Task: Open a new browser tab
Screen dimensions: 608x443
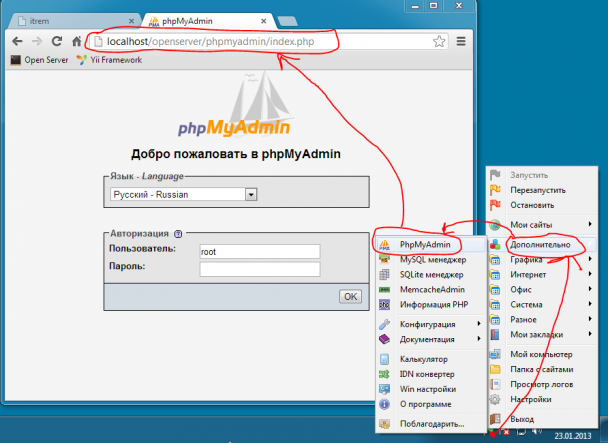Action: pyautogui.click(x=287, y=21)
